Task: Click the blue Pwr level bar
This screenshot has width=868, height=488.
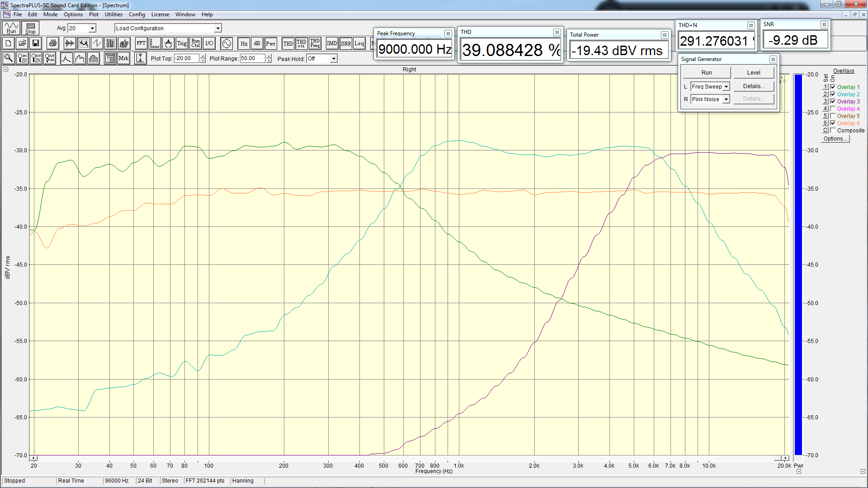Action: [x=798, y=264]
